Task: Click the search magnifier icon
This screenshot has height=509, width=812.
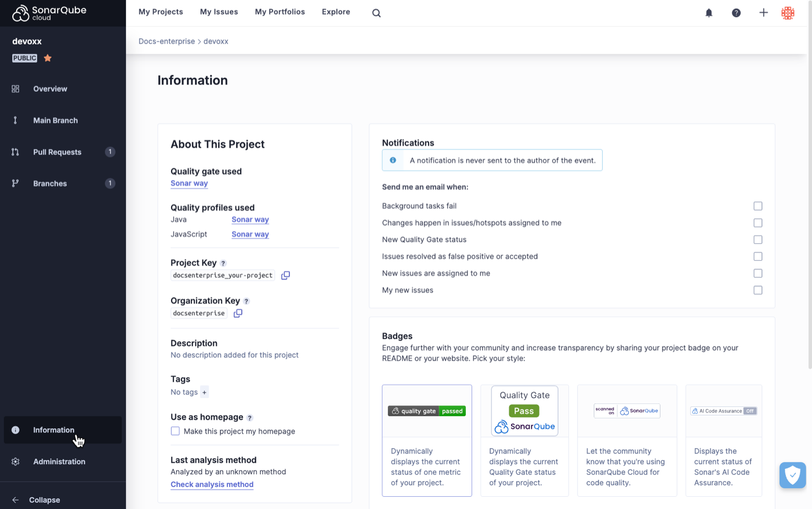Action: (x=376, y=13)
